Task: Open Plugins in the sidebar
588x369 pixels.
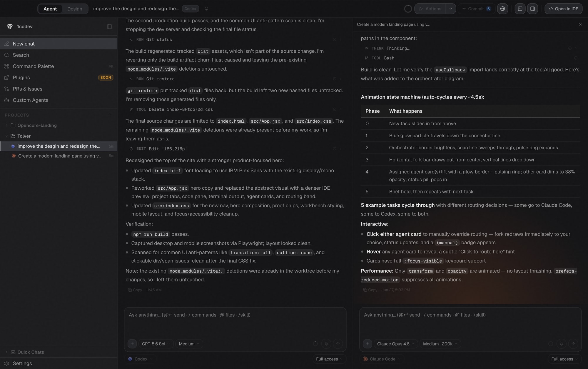Action: [59, 78]
